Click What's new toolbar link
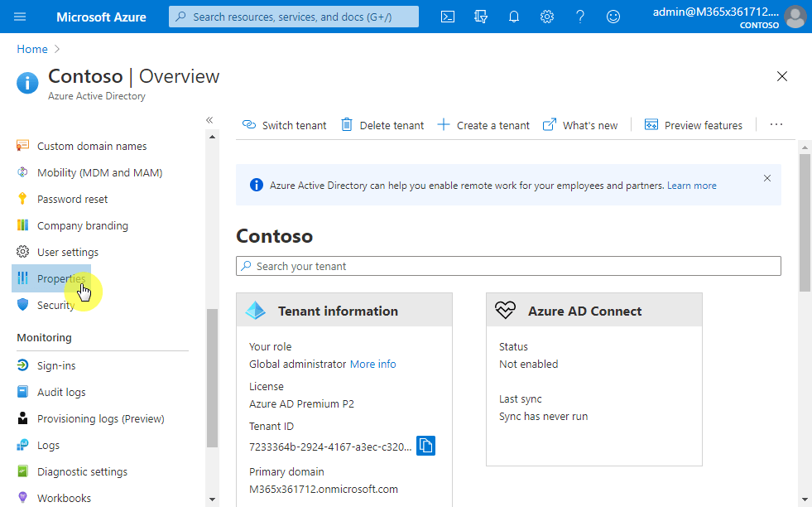This screenshot has width=812, height=507. click(580, 125)
